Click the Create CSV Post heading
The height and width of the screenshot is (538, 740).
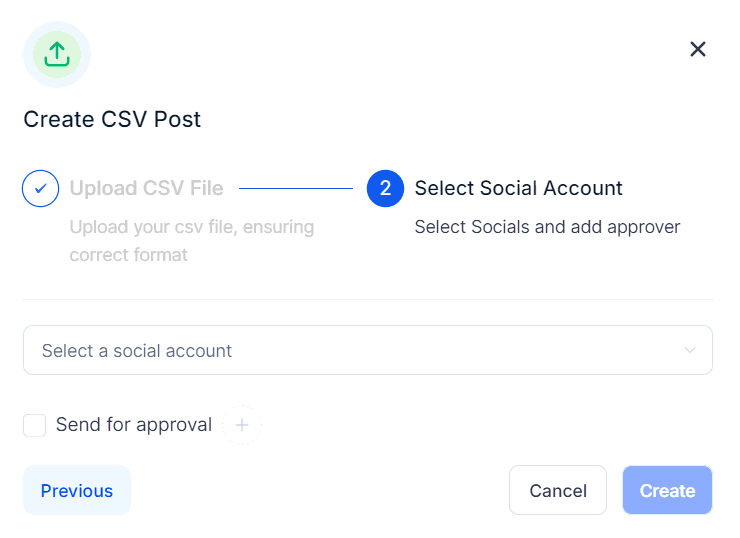coord(112,119)
